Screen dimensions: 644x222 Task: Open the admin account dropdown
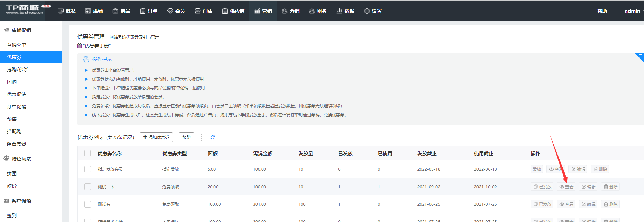pyautogui.click(x=633, y=11)
